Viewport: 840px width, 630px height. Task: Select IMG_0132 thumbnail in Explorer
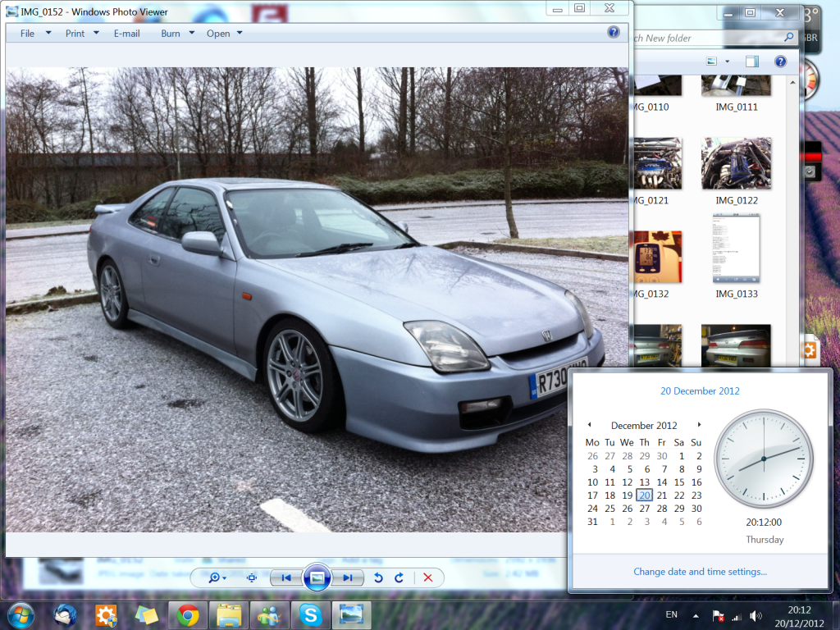tap(657, 257)
